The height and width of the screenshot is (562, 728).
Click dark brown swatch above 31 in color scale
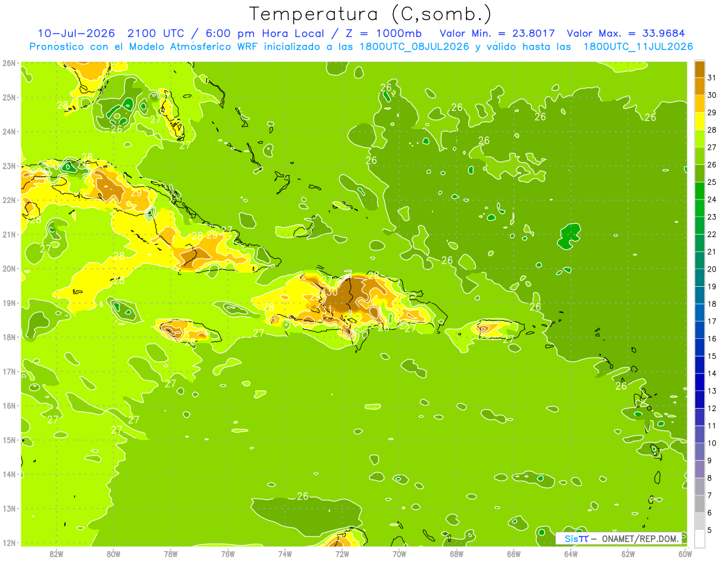click(699, 69)
